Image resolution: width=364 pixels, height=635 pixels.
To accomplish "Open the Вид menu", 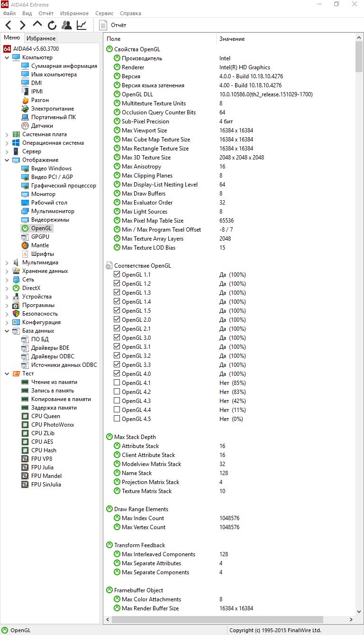I will pyautogui.click(x=27, y=13).
